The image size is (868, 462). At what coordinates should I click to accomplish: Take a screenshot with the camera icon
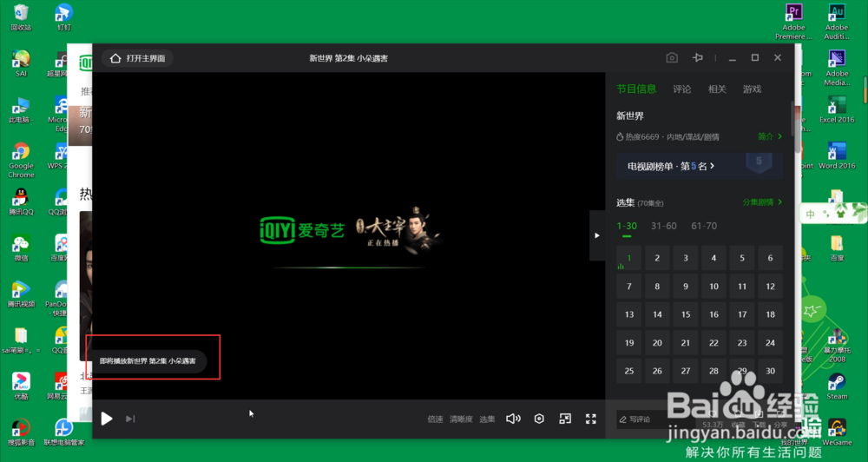[672, 57]
